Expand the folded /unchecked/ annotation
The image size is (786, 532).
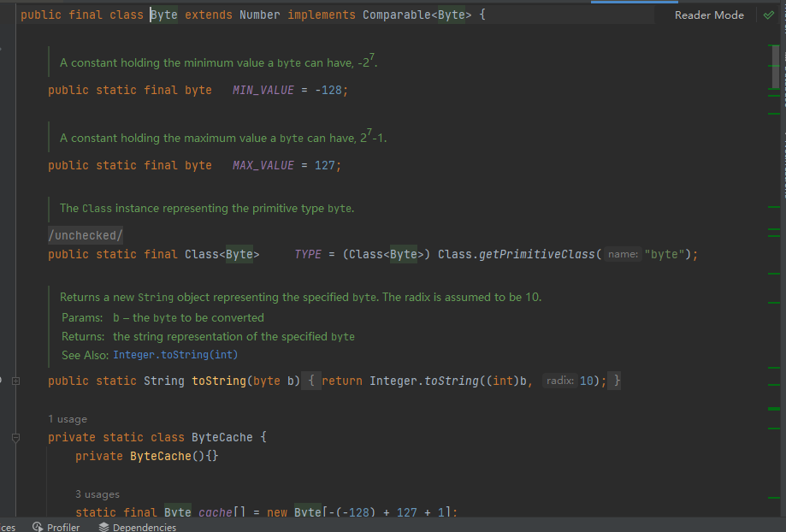pos(86,235)
